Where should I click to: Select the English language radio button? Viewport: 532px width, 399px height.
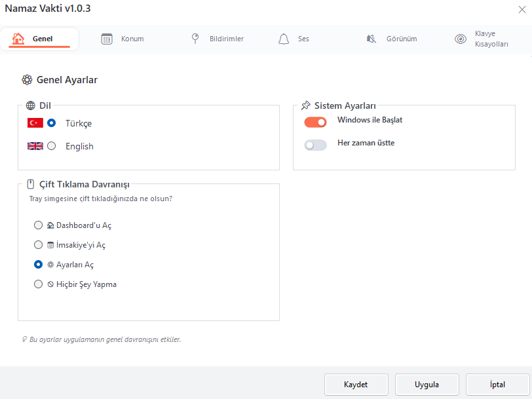pyautogui.click(x=52, y=146)
